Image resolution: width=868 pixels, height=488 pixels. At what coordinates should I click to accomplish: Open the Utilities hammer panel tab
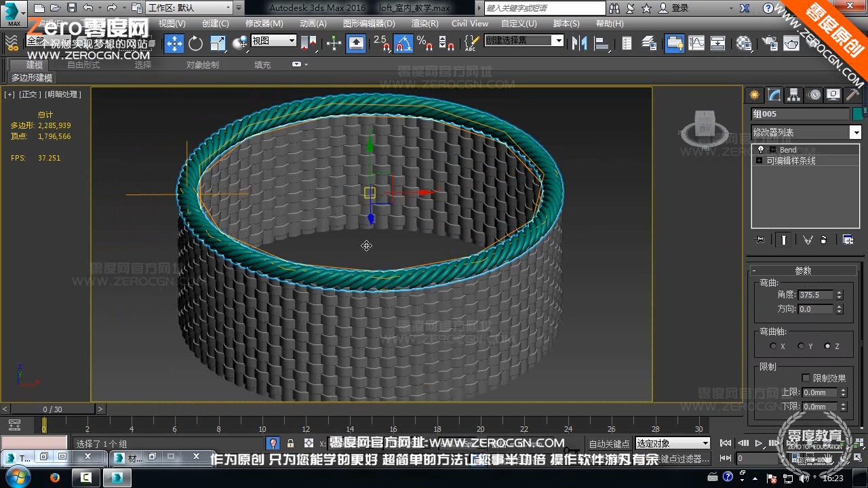pos(852,95)
